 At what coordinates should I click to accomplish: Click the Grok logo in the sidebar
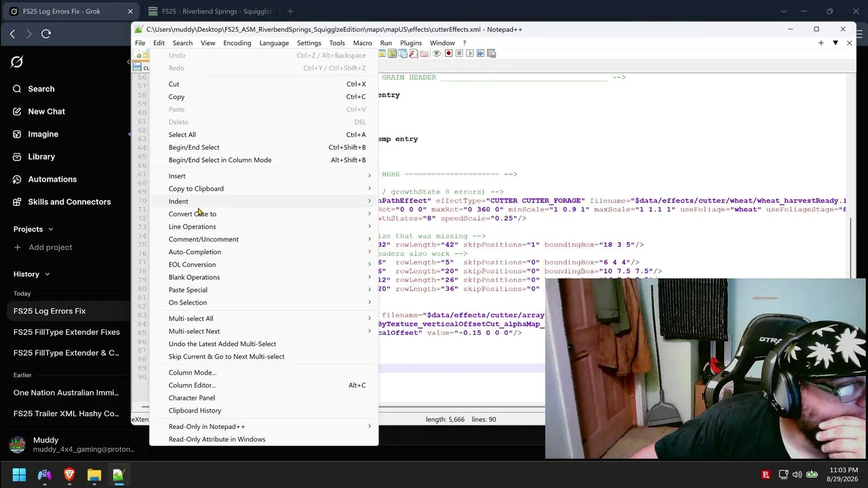tap(17, 62)
